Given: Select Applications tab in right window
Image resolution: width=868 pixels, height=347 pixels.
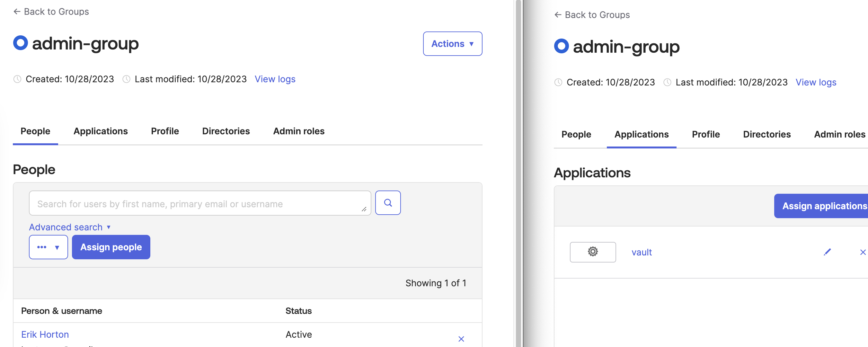Looking at the screenshot, I should coord(642,134).
